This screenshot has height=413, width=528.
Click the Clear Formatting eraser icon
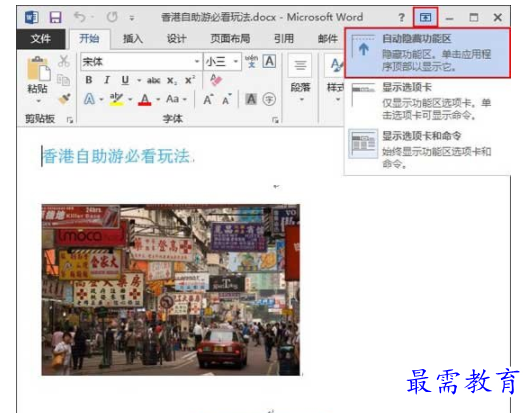[x=216, y=80]
